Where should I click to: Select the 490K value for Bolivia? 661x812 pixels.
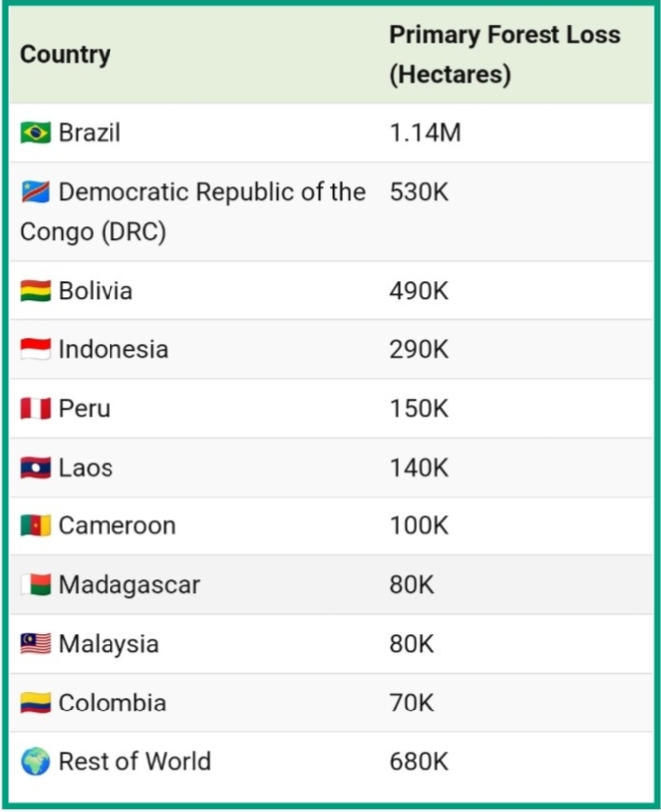click(419, 291)
